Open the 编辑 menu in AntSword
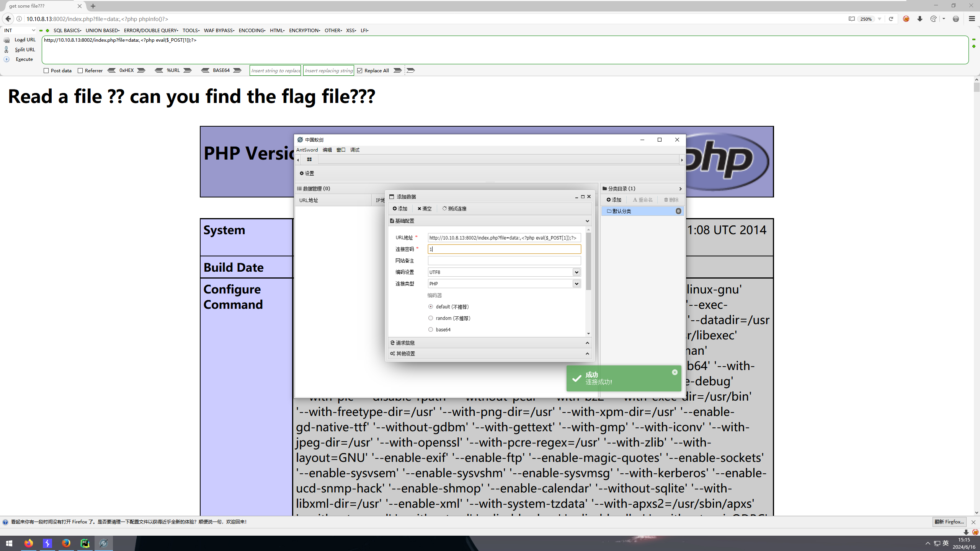 [x=327, y=150]
